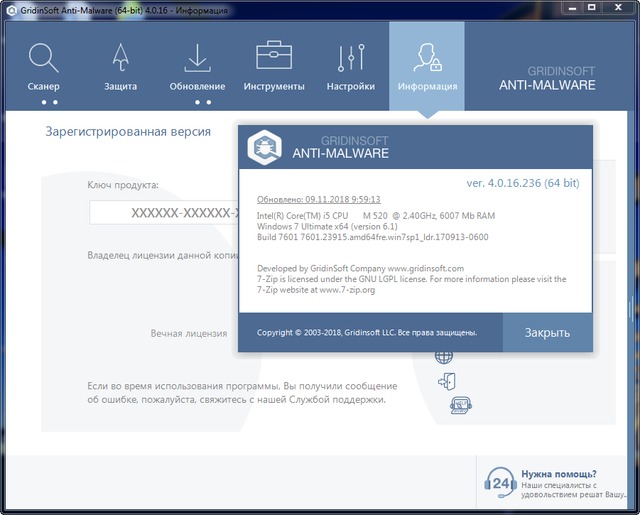
Task: Click the product key input field
Action: coord(163,213)
